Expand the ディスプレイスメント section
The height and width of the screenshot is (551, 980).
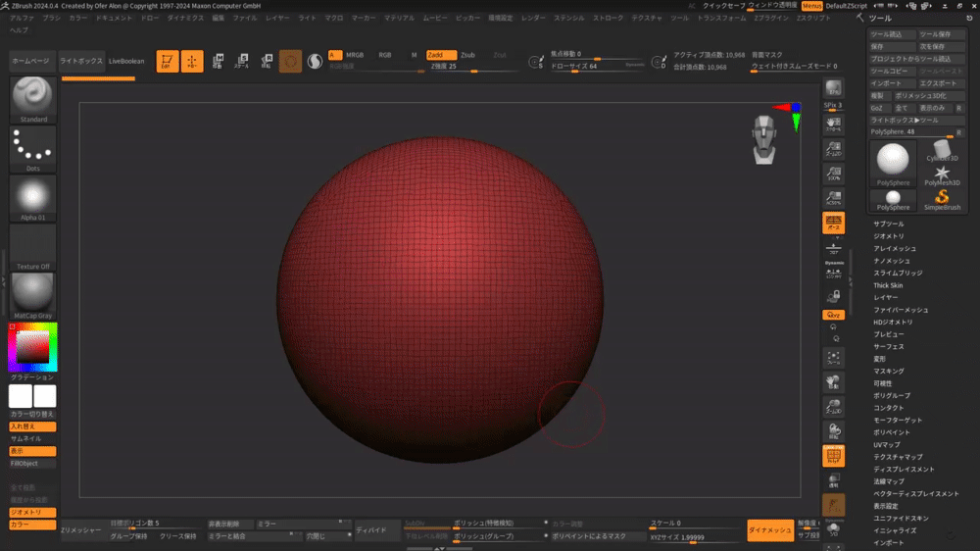tap(904, 469)
